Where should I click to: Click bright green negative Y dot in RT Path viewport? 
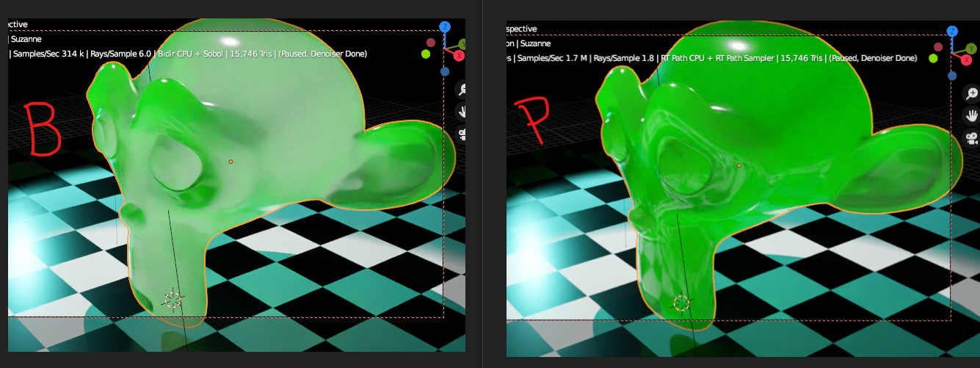(x=933, y=58)
